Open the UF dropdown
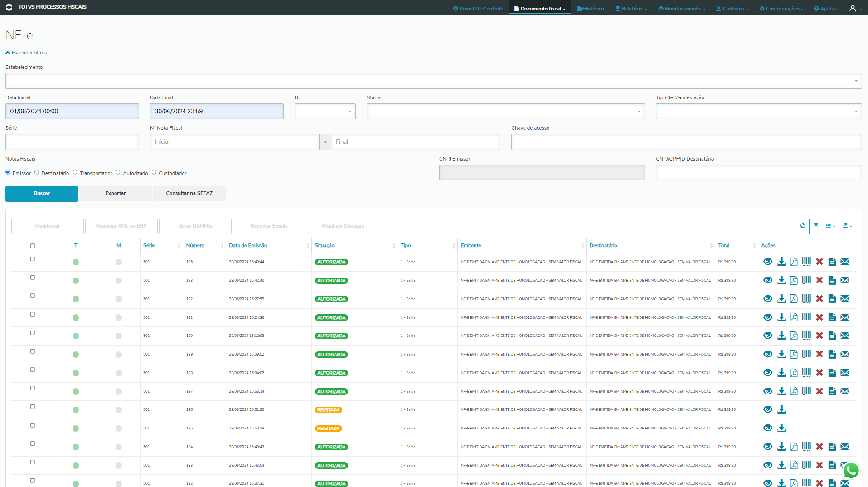The image size is (868, 487). coord(325,112)
